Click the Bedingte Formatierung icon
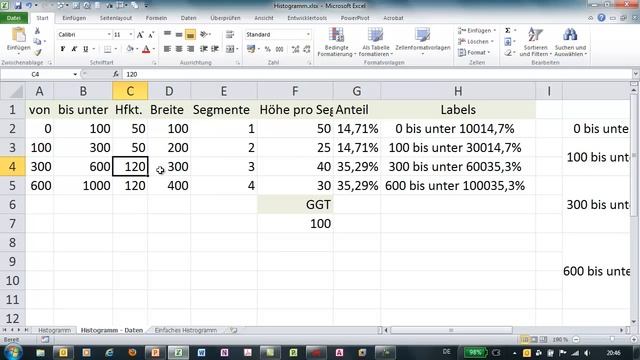640x360 pixels. pos(337,36)
